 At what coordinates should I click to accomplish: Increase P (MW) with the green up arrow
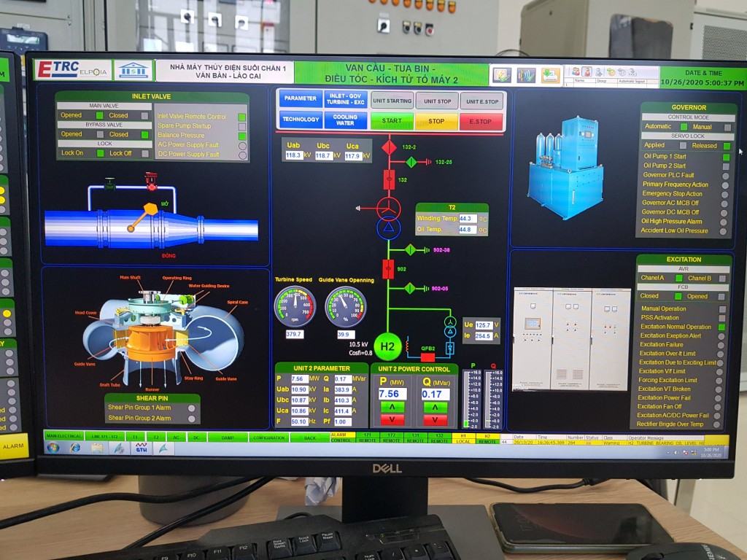click(392, 408)
